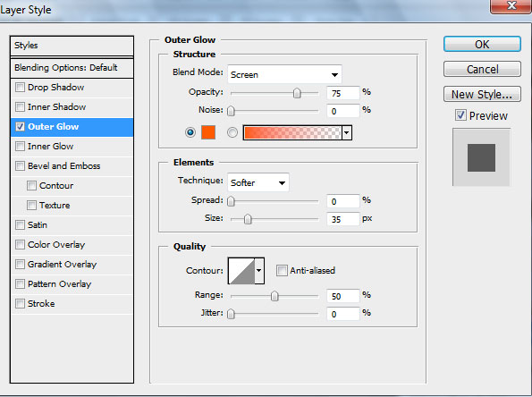Click the New Style... button
This screenshot has height=397, width=532.
[482, 94]
